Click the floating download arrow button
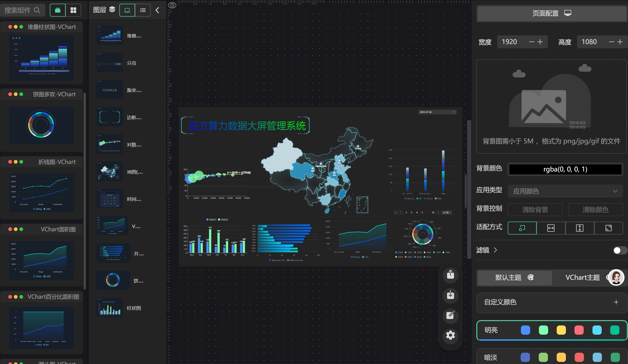 [450, 295]
